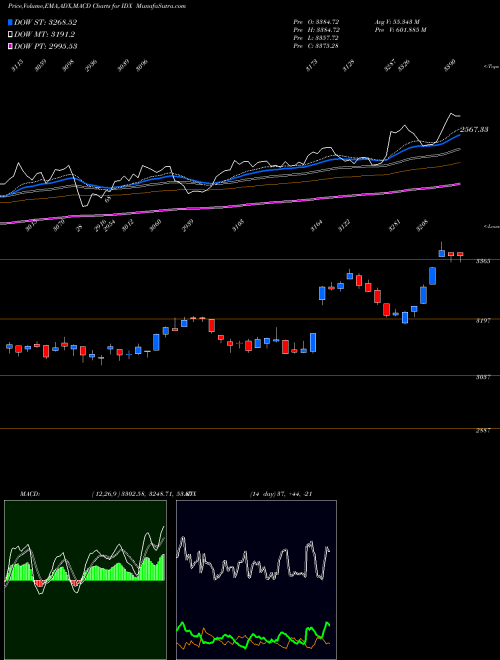Click the white DOW MT legend swatch
Viewport: 500px width, 660px height.
coord(10,34)
